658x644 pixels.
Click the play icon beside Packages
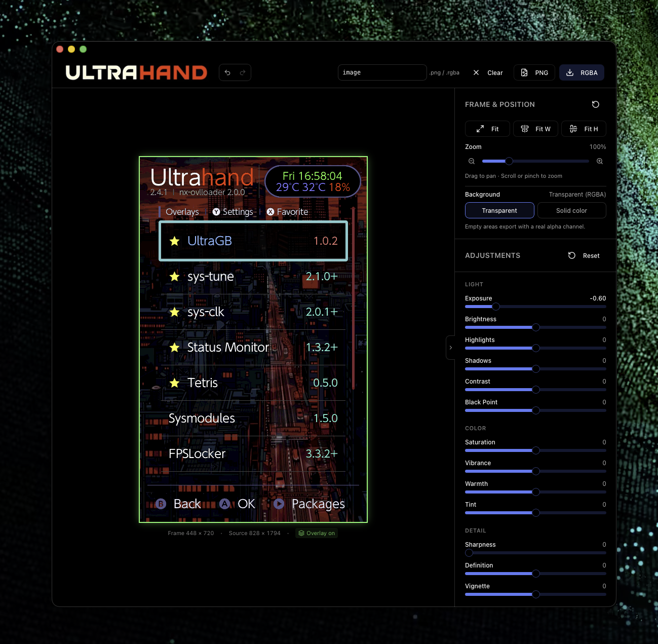[279, 504]
